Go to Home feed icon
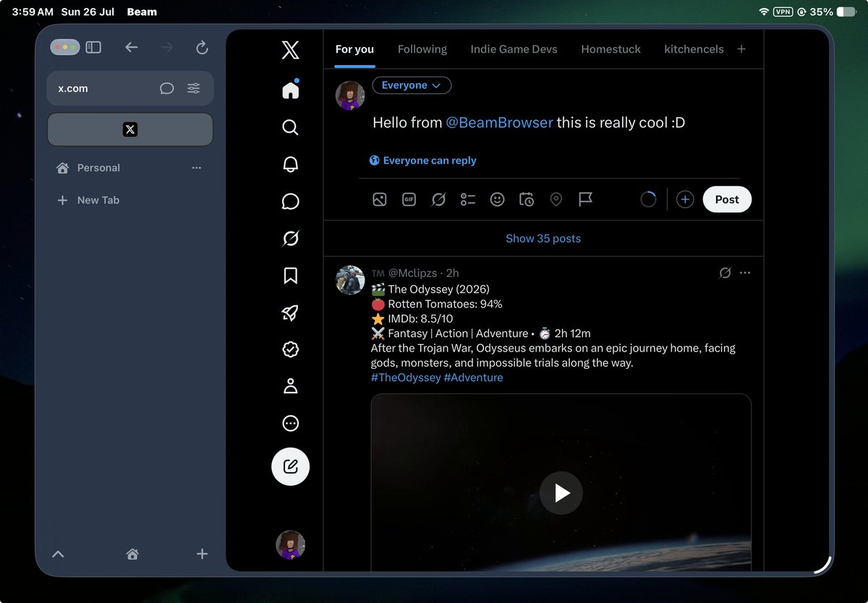 pos(290,90)
